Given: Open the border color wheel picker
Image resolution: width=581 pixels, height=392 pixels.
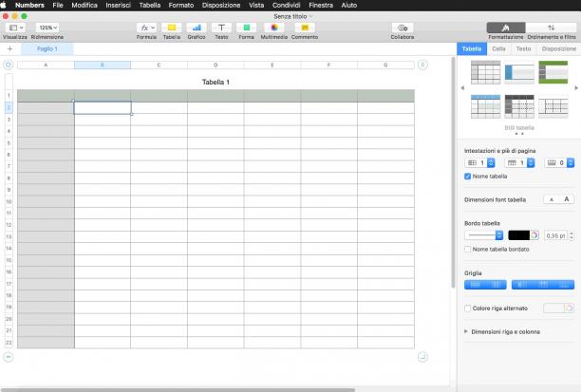Looking at the screenshot, I should coord(534,235).
